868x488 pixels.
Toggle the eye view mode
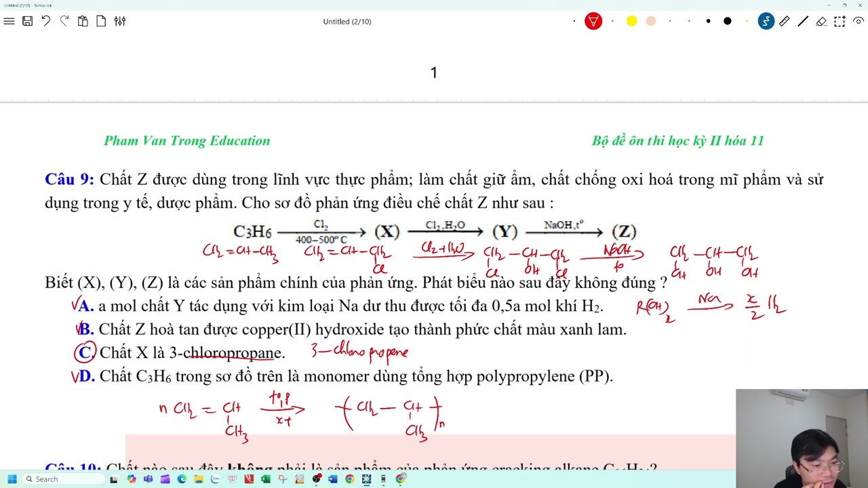pyautogui.click(x=858, y=21)
